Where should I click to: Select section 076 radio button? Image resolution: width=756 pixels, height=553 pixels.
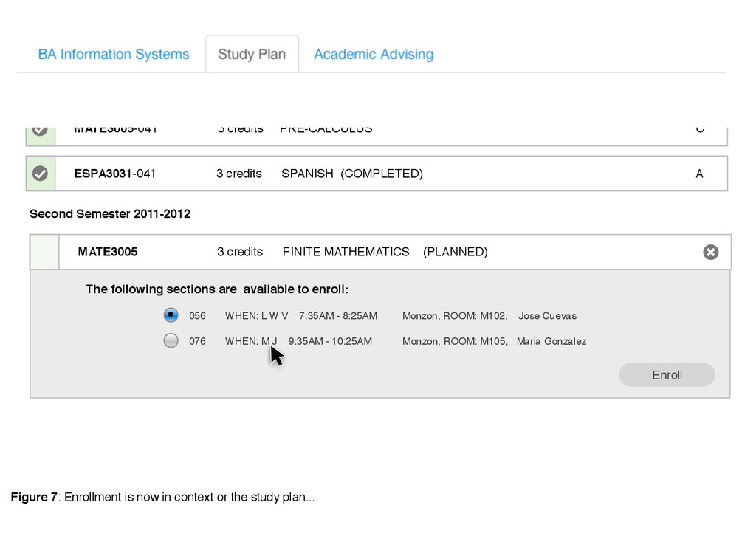[x=171, y=341]
